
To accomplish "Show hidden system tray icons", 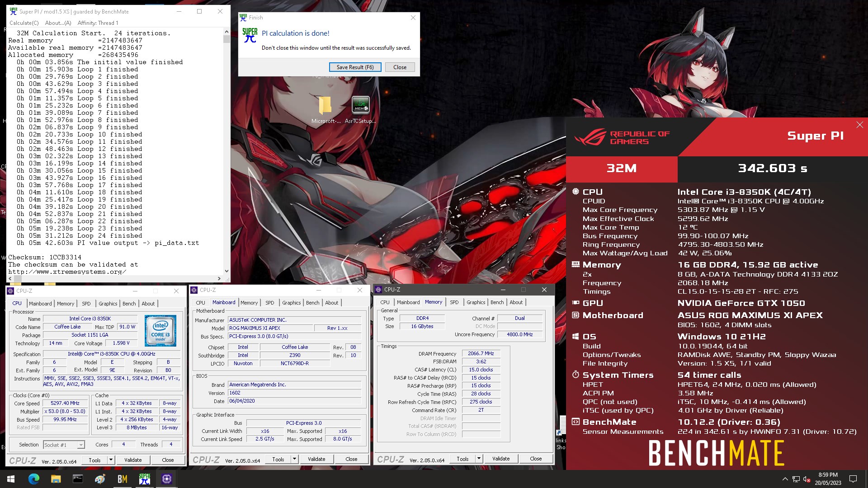I will click(x=785, y=479).
